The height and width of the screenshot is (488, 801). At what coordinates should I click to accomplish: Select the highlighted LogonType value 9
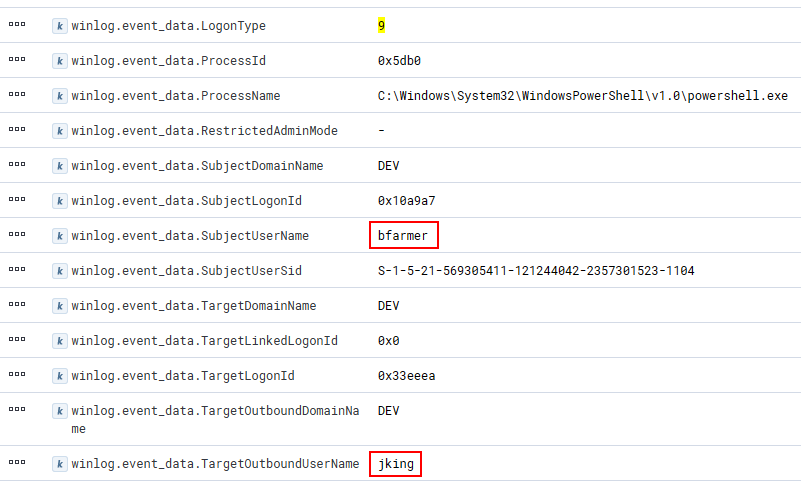pos(382,26)
